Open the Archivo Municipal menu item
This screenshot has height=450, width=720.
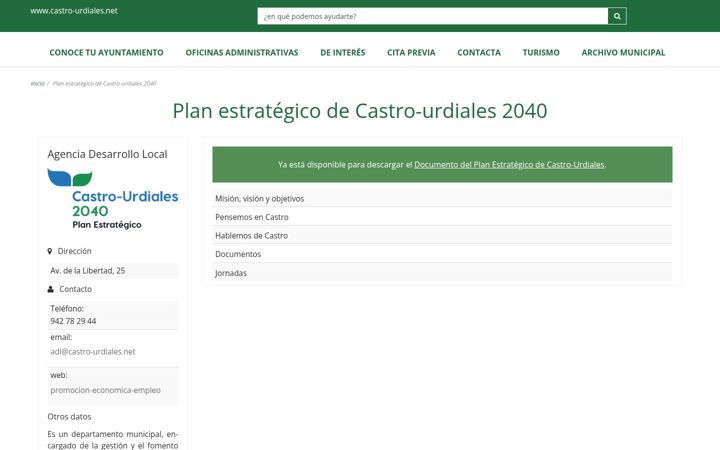(623, 52)
